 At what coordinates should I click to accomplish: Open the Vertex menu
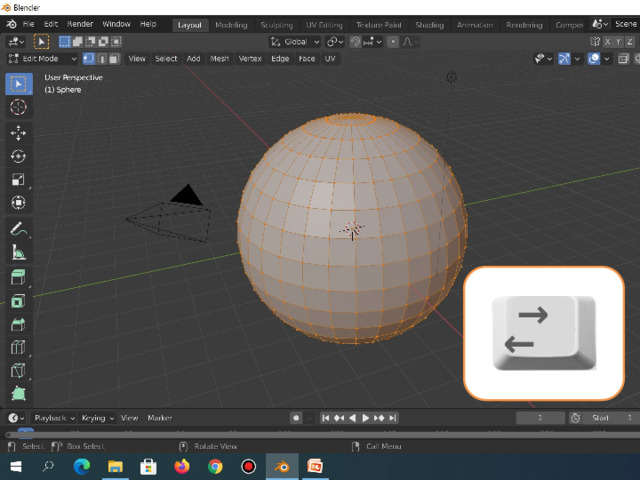tap(250, 59)
